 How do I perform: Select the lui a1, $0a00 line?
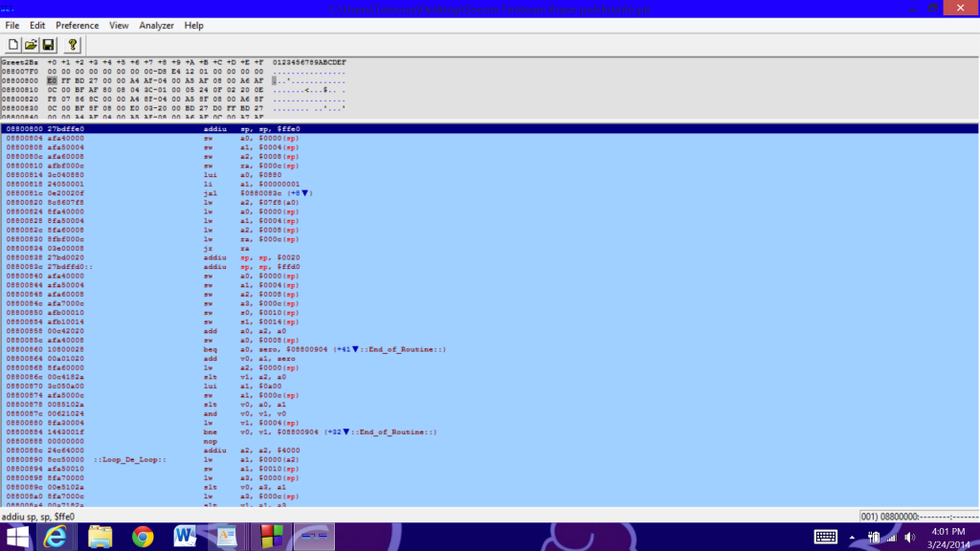489,386
